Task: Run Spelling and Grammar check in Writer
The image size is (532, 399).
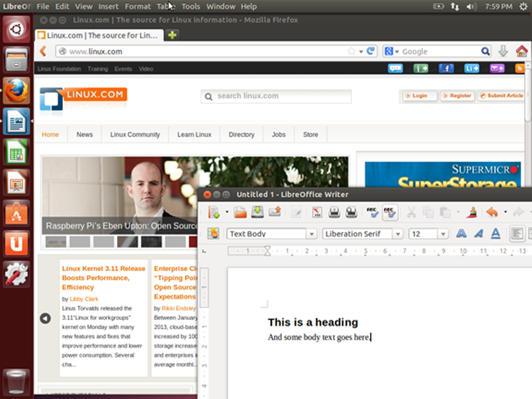Action: [x=372, y=213]
